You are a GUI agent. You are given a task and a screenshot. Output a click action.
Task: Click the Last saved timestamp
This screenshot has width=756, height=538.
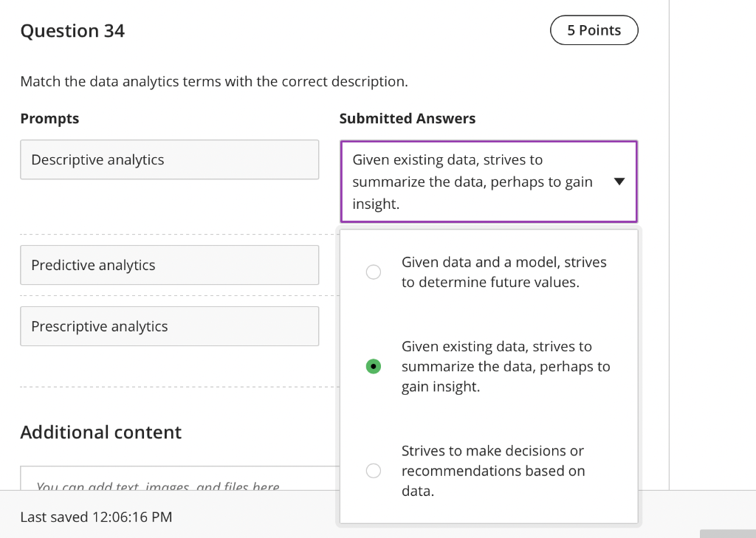[96, 517]
